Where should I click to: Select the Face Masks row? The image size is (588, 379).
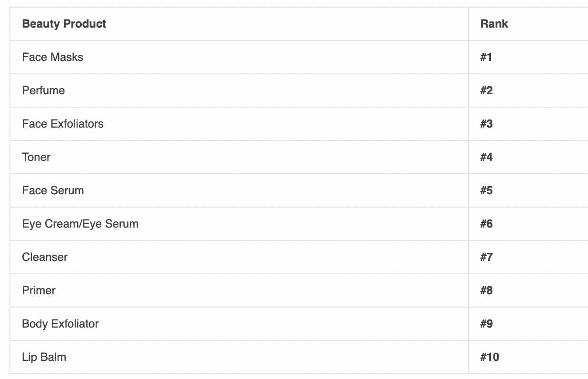point(299,57)
